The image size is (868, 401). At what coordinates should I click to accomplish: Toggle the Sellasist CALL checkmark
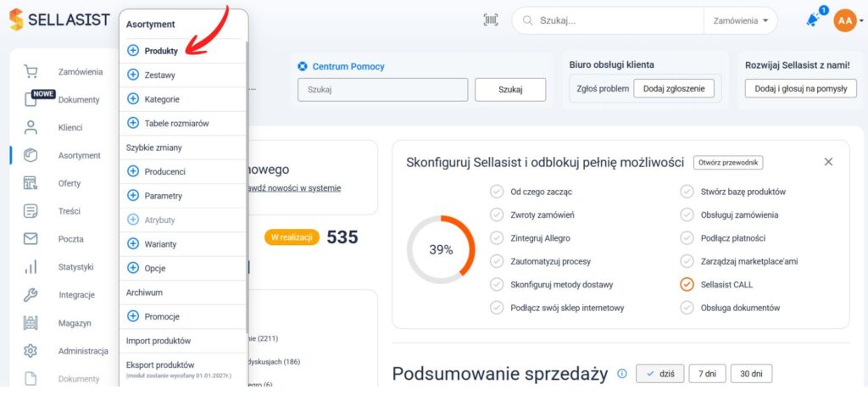(687, 285)
